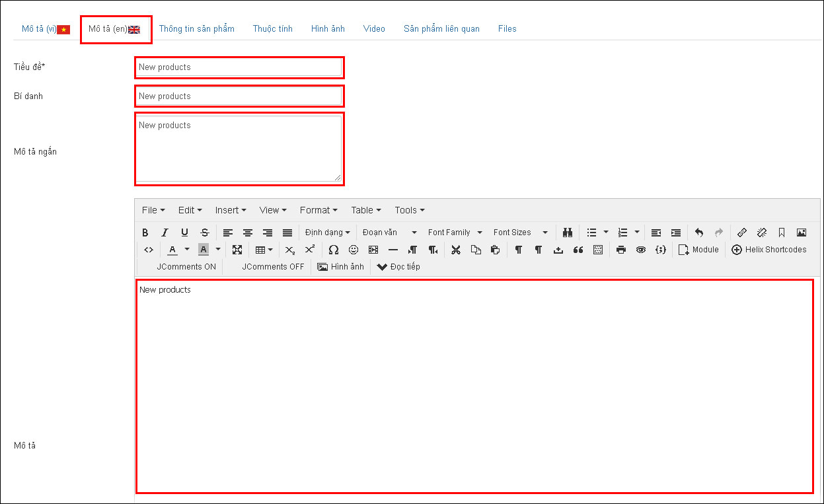
Task: Open the Font Family dropdown
Action: (x=455, y=233)
